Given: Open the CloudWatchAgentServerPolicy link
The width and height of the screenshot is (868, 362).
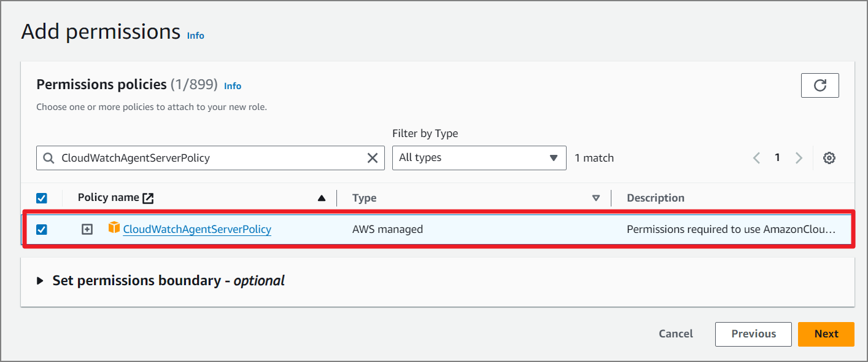Looking at the screenshot, I should tap(197, 229).
